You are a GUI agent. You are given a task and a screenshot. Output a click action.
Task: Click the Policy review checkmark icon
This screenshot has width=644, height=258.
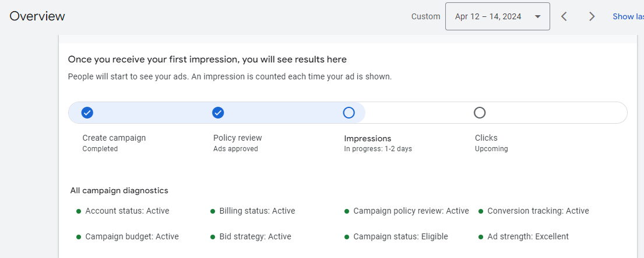(x=218, y=113)
